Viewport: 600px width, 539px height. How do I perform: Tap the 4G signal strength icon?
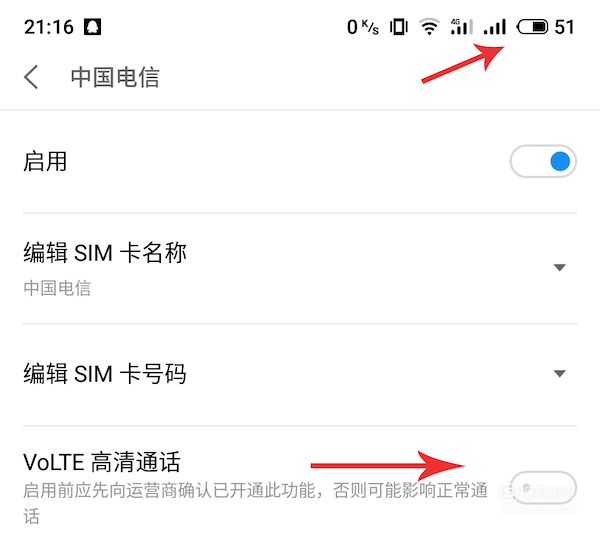click(x=462, y=27)
